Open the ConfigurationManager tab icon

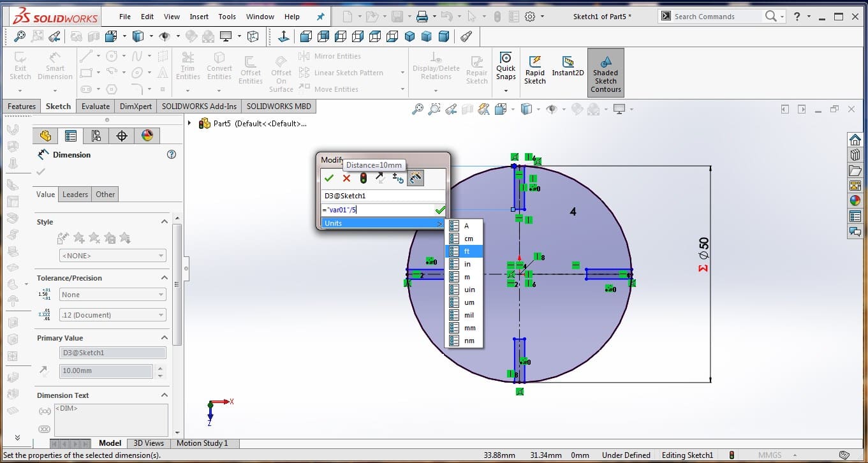click(x=96, y=136)
